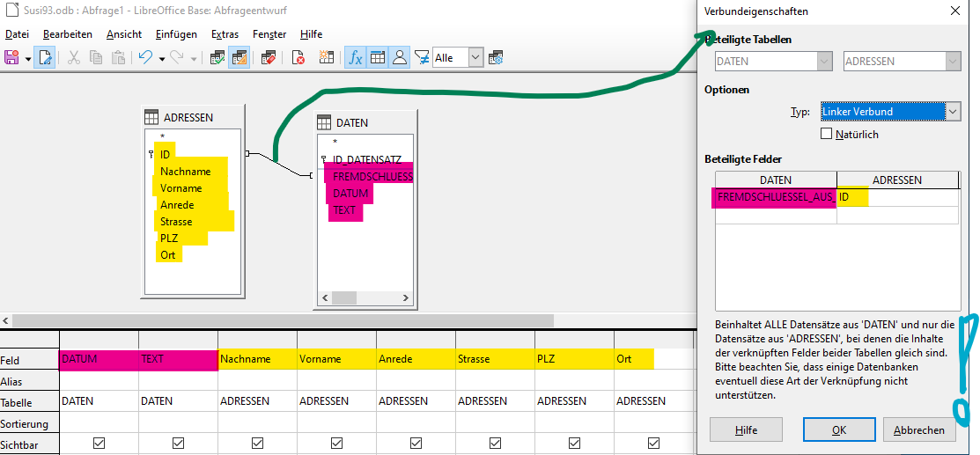
Task: Close the Verbundeigenschaften dialog
Action: pyautogui.click(x=955, y=11)
